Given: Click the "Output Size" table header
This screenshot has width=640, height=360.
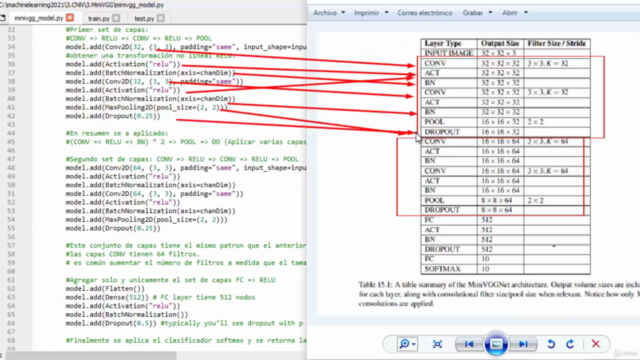Looking at the screenshot, I should (500, 43).
